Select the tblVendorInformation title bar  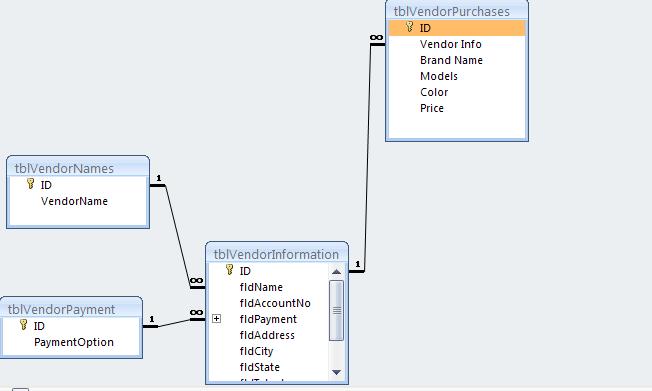277,254
